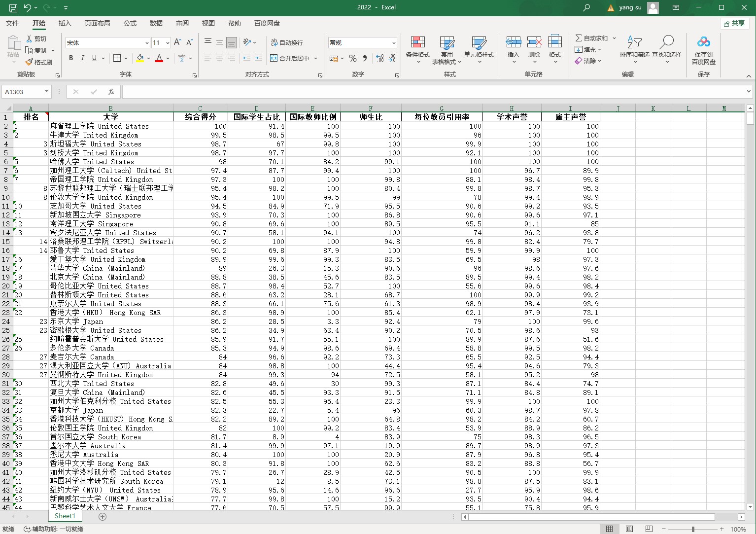Open Ribbon Display Options in the title bar

[676, 7]
